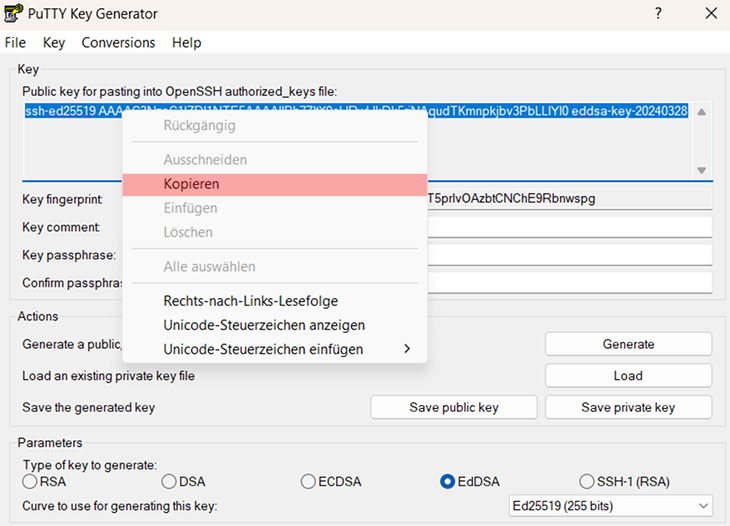
Task: Open the File menu
Action: 15,43
